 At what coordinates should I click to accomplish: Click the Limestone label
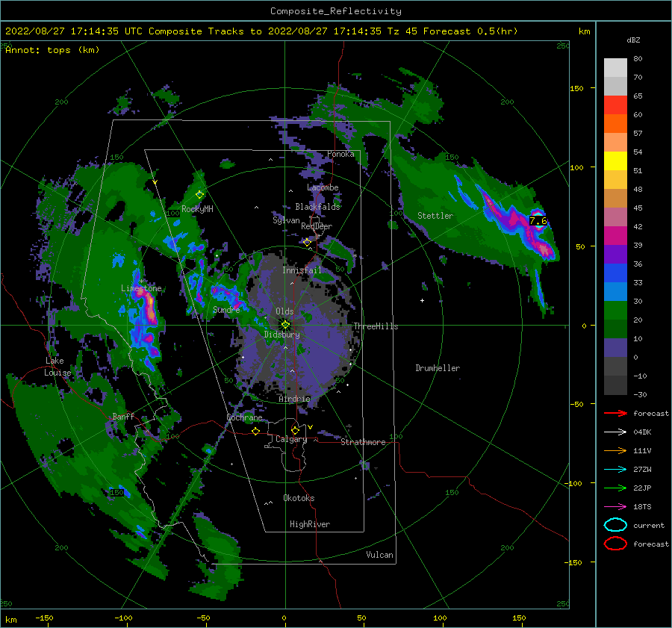click(x=141, y=288)
